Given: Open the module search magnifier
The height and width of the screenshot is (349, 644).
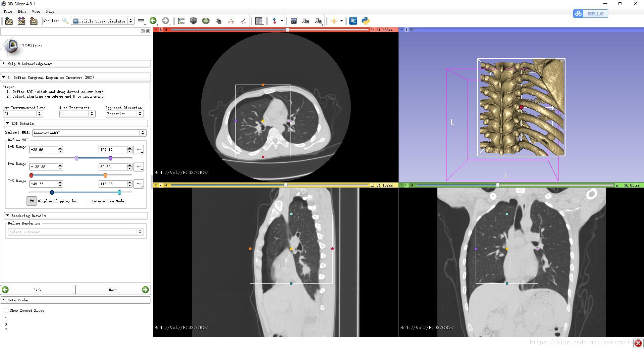Looking at the screenshot, I should [x=65, y=21].
